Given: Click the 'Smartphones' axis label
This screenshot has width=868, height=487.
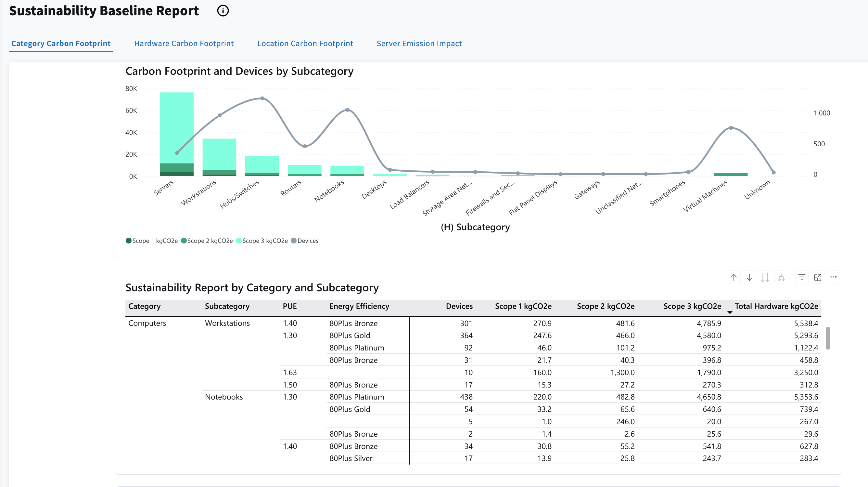Looking at the screenshot, I should tap(667, 193).
